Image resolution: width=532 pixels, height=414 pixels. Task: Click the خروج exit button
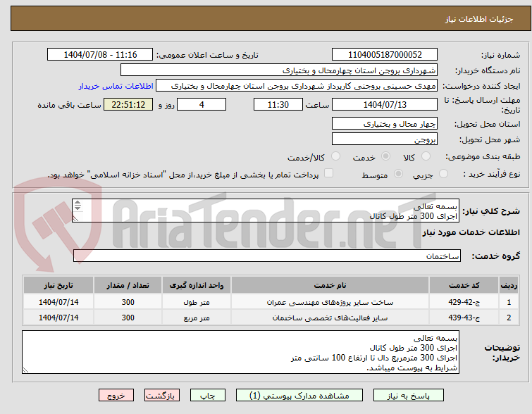[116, 396]
